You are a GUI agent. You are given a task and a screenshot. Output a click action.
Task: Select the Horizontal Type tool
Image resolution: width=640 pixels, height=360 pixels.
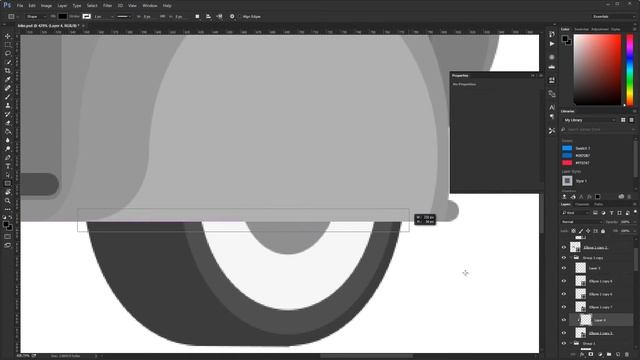click(x=8, y=166)
